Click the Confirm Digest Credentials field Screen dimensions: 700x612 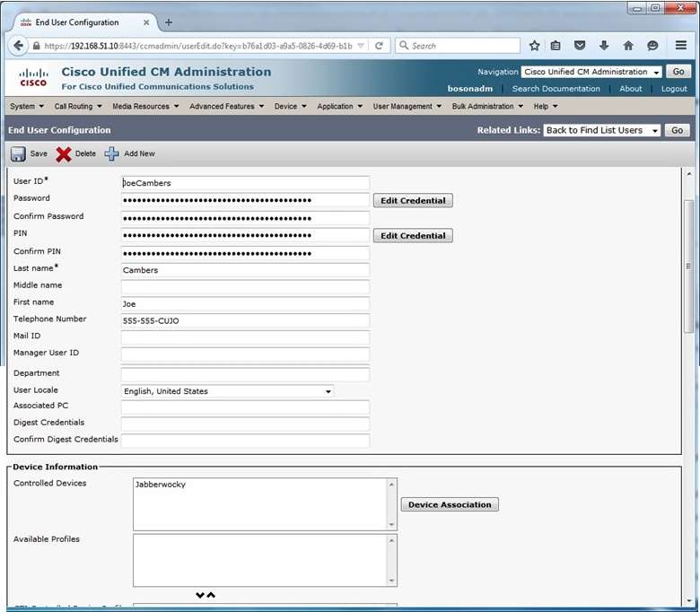click(x=245, y=441)
